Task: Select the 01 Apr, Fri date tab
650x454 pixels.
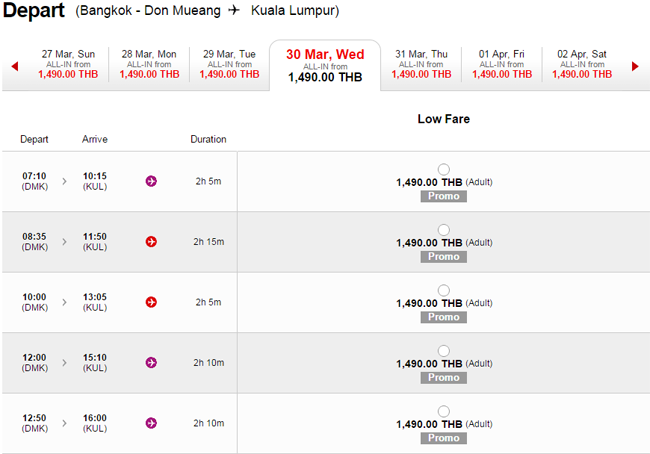Action: pos(502,64)
